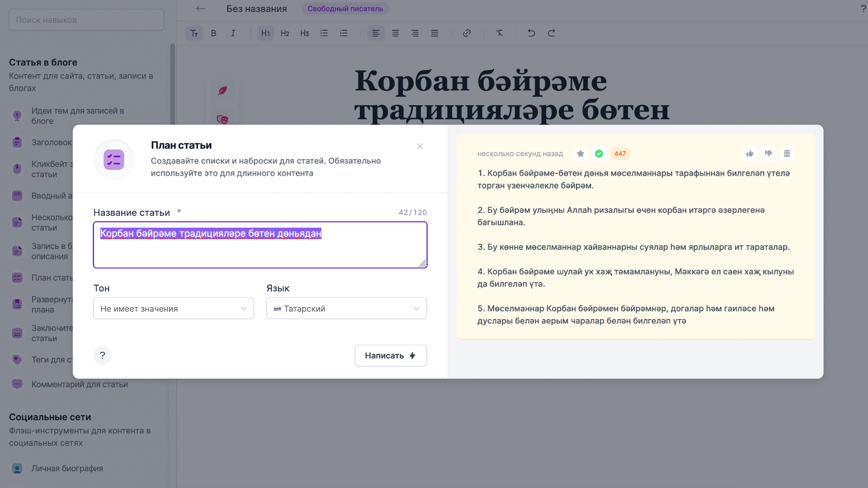Justify the text alignment

435,33
